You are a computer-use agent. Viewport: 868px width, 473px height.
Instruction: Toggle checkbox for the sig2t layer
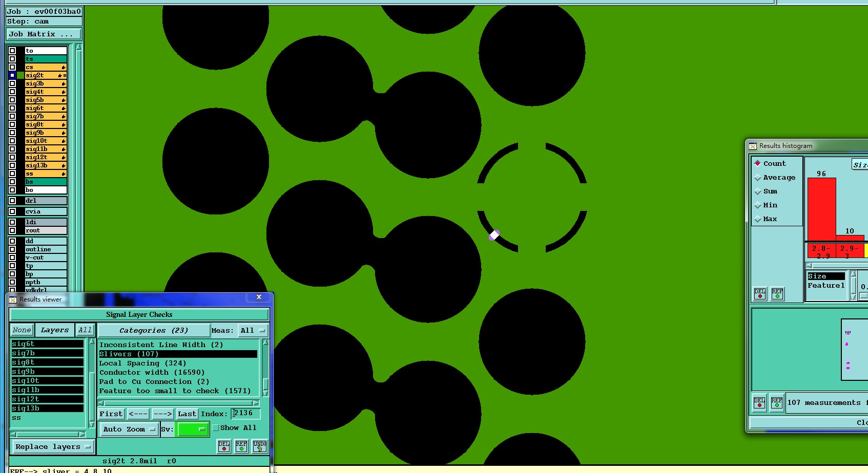click(x=12, y=75)
